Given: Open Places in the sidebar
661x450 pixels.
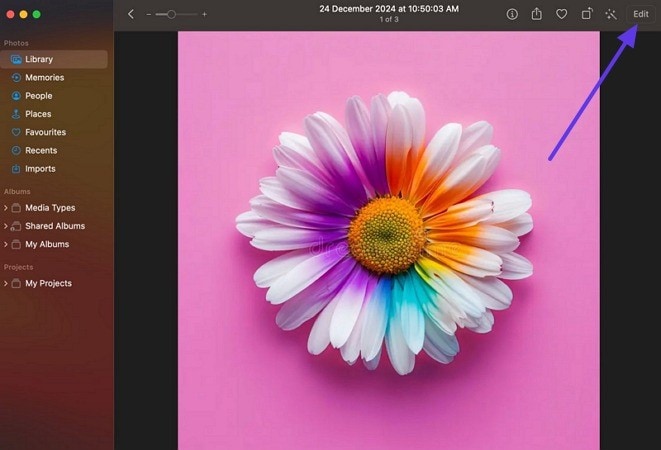Looking at the screenshot, I should [38, 114].
